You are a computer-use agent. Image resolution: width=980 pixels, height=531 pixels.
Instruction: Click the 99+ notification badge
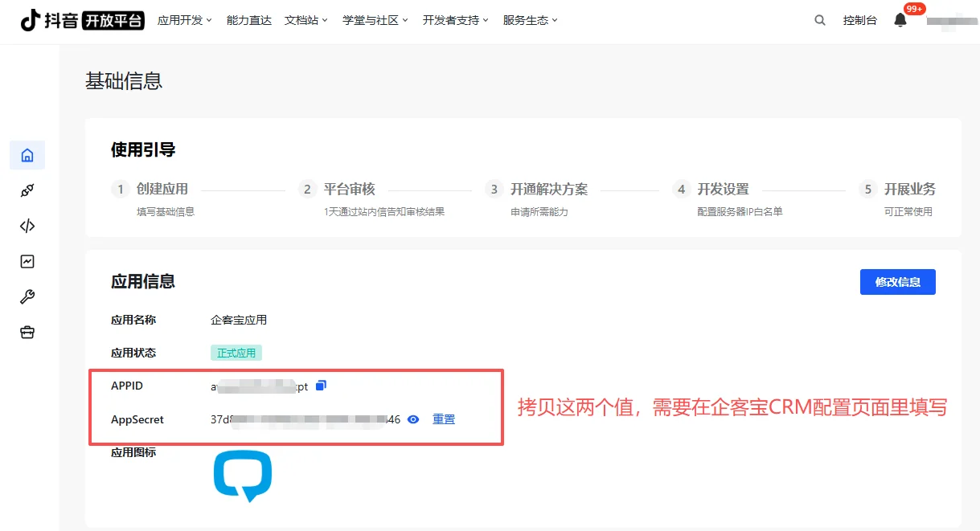click(x=914, y=9)
